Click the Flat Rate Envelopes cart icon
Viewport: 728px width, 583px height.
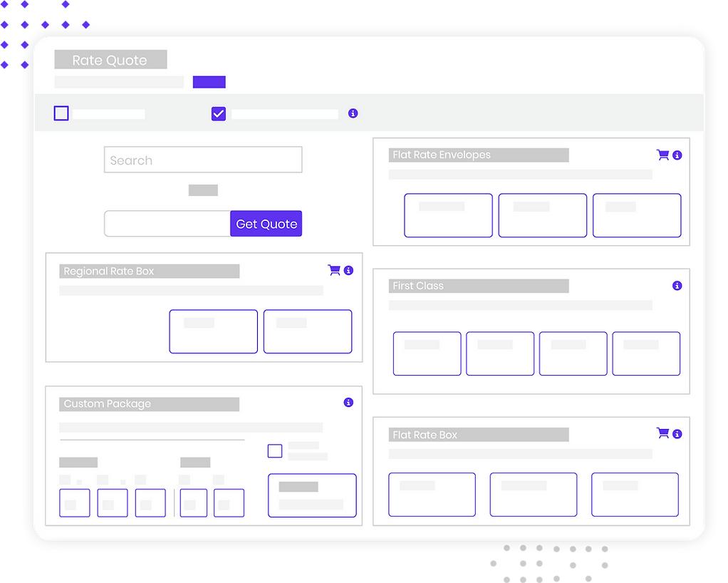(662, 155)
